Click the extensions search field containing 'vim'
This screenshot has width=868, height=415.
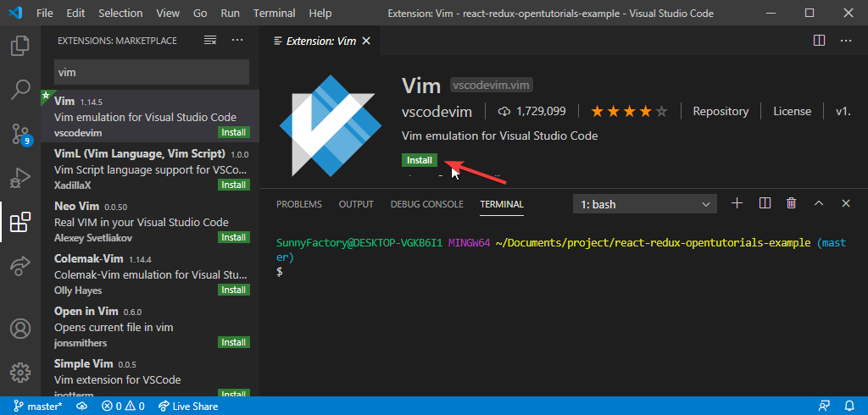pos(151,72)
